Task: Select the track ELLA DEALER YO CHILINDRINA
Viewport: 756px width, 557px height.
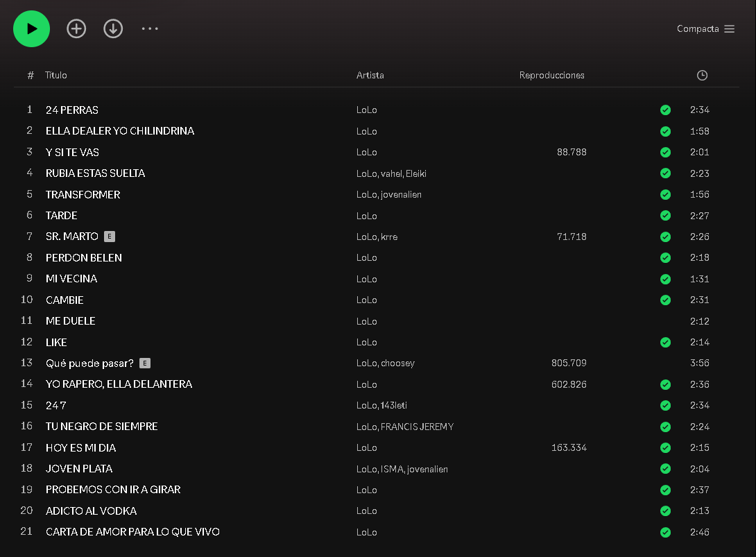Action: 120,131
